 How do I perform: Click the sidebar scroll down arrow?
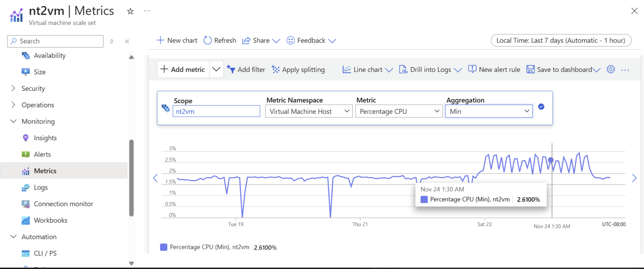(x=131, y=263)
